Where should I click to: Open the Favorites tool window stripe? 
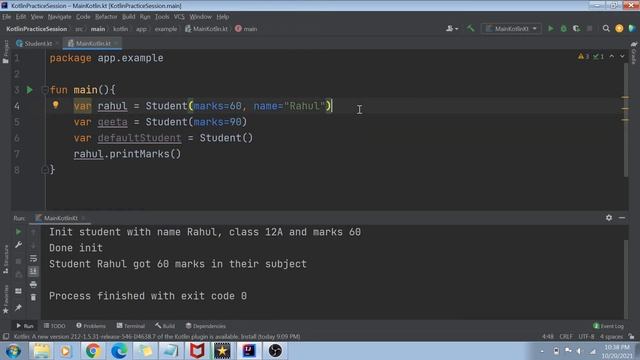click(6, 299)
